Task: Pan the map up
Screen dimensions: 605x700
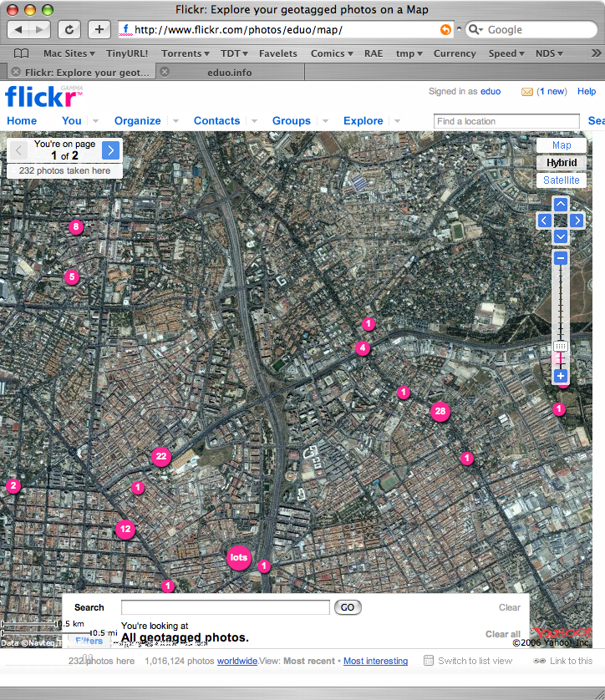Action: (561, 205)
